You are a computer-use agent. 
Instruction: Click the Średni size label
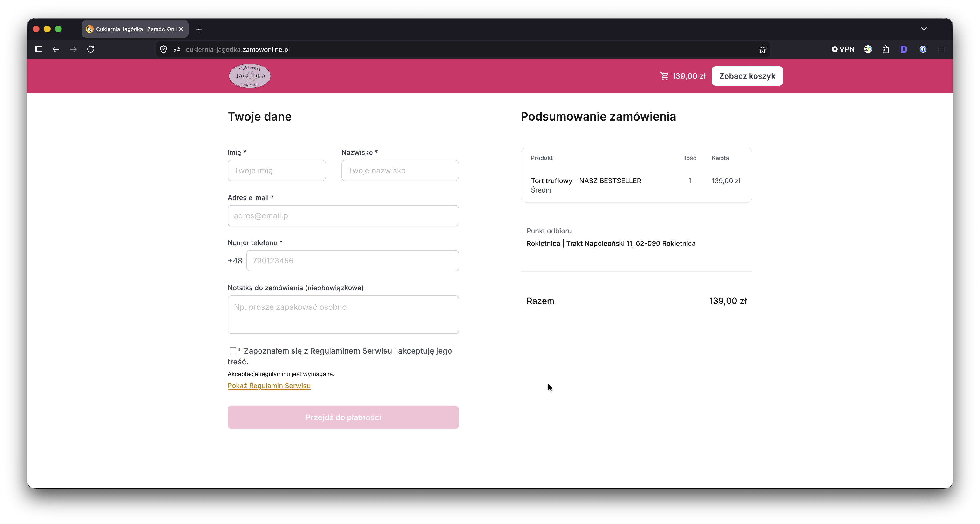pyautogui.click(x=541, y=190)
